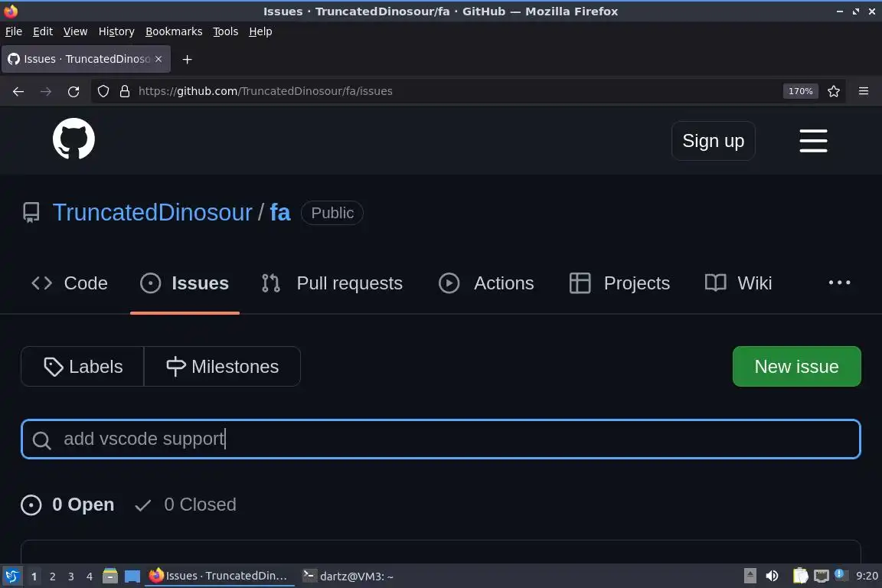
Task: Open the File menu
Action: coord(14,31)
